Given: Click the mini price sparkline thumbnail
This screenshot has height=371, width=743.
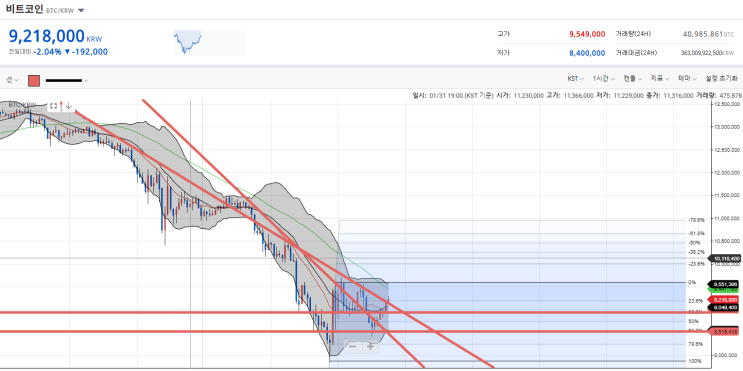Looking at the screenshot, I should click(209, 43).
